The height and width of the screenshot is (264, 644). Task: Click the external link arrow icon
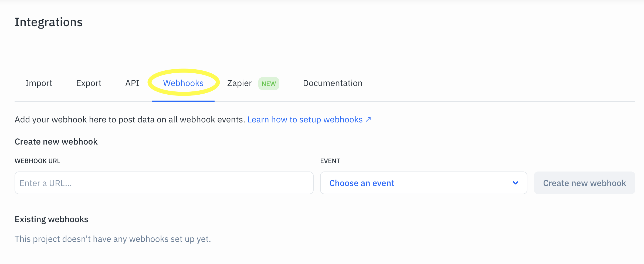368,119
